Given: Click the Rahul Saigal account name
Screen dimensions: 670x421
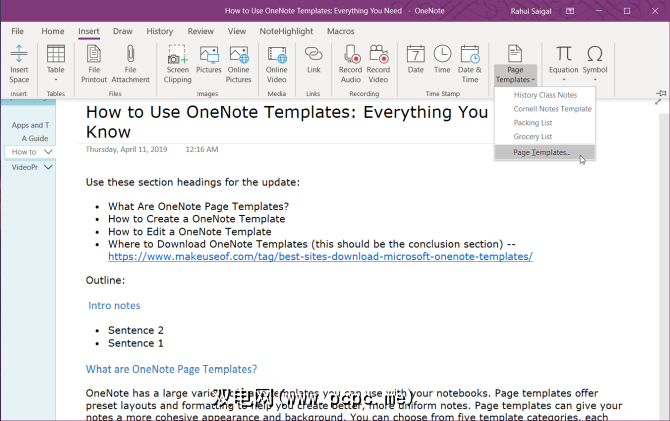Looking at the screenshot, I should (x=531, y=11).
